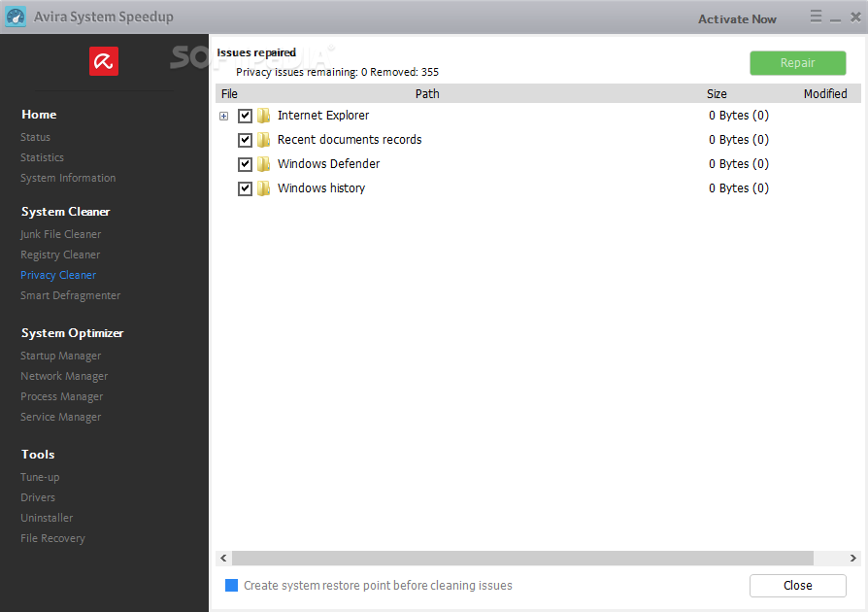
Task: Click Windows history's 0 Bytes (0) size
Action: (739, 188)
